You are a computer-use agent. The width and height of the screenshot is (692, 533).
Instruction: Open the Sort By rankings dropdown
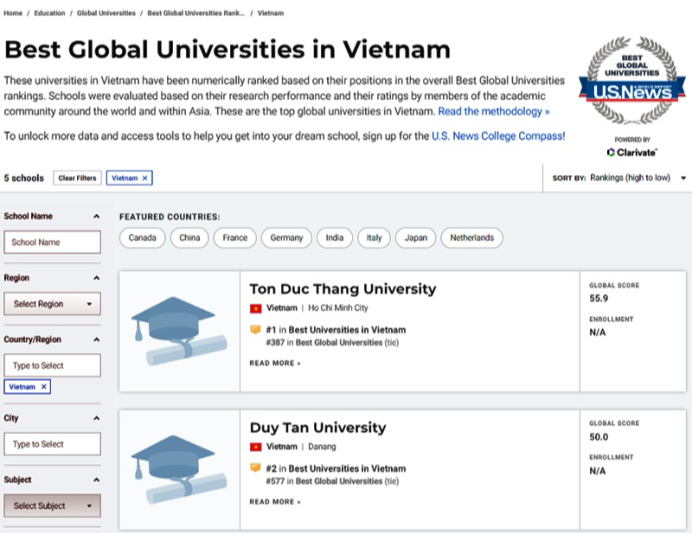tap(619, 178)
